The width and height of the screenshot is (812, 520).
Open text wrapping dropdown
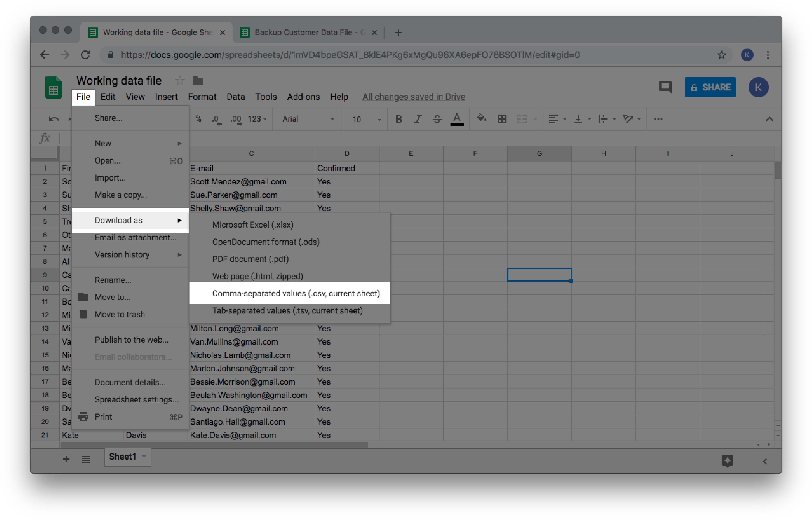[x=606, y=119]
